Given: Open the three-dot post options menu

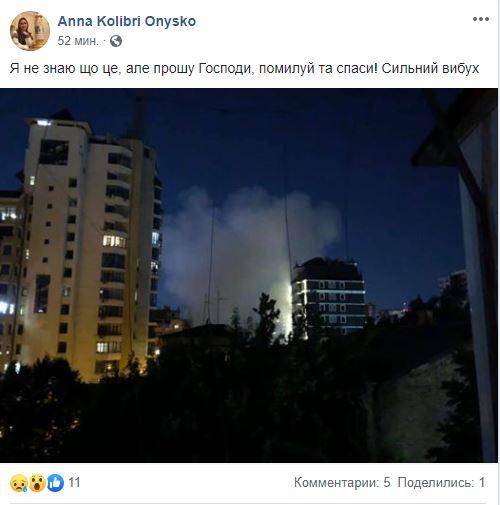Looking at the screenshot, I should [x=481, y=19].
